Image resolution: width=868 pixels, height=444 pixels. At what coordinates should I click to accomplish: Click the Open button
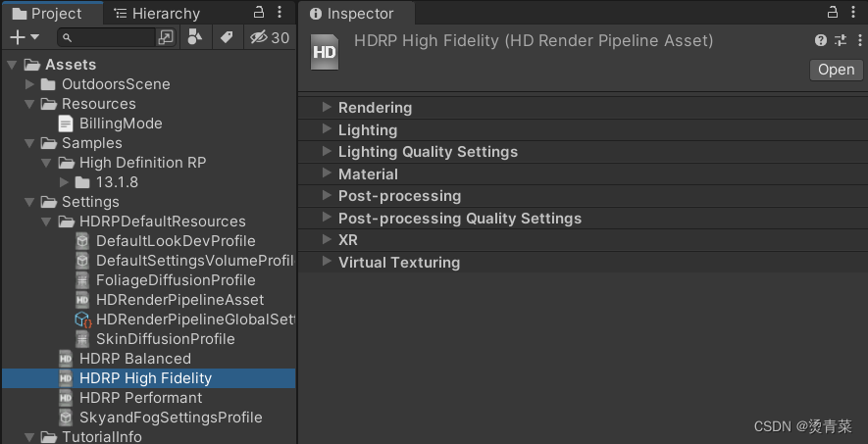click(x=837, y=70)
